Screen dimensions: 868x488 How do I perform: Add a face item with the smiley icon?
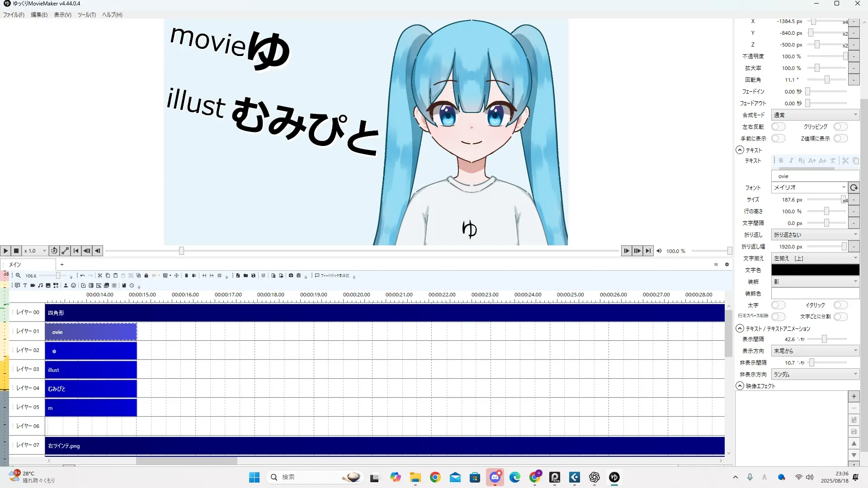(73, 286)
